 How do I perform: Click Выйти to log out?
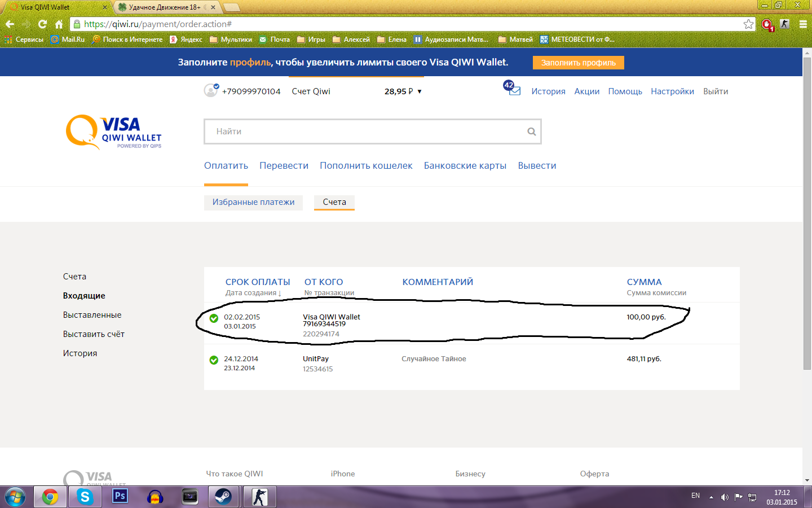click(716, 91)
